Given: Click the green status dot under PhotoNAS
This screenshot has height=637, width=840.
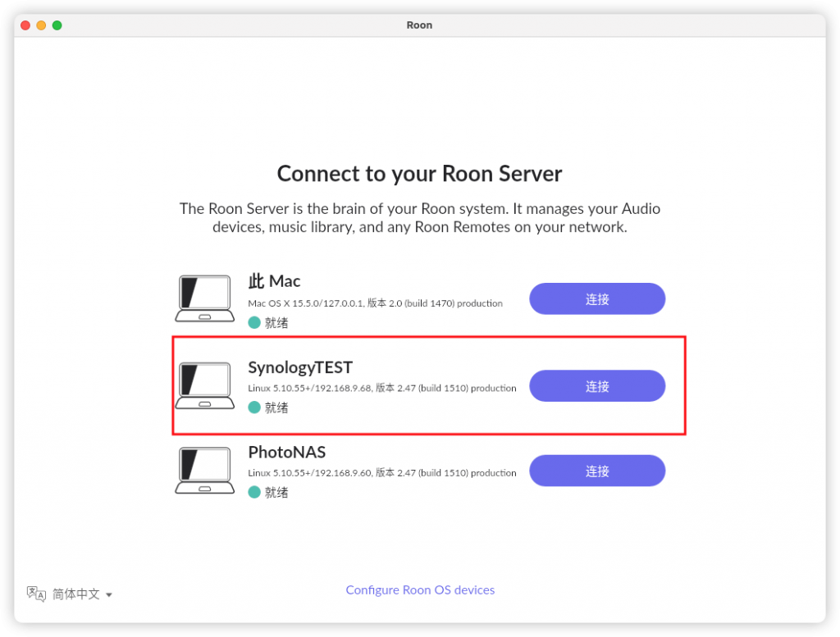Looking at the screenshot, I should tap(254, 493).
